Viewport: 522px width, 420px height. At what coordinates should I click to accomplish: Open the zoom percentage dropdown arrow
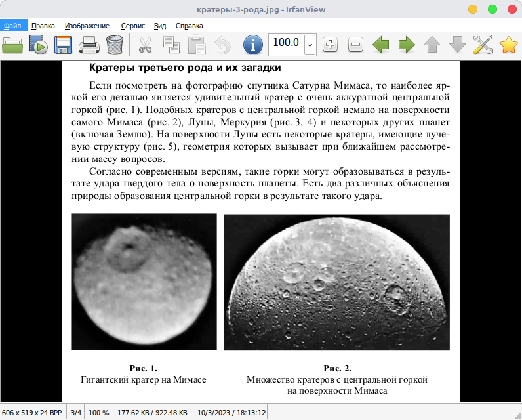tap(310, 45)
